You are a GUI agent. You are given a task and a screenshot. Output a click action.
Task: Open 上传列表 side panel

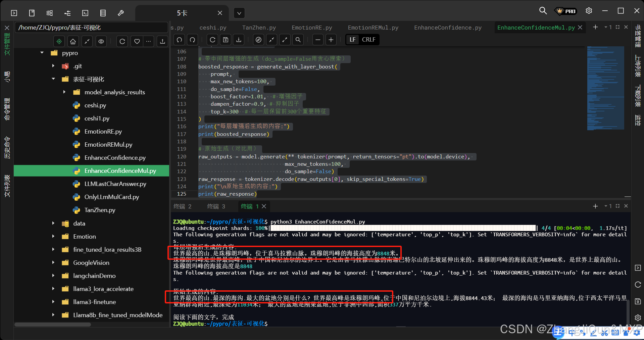638,66
